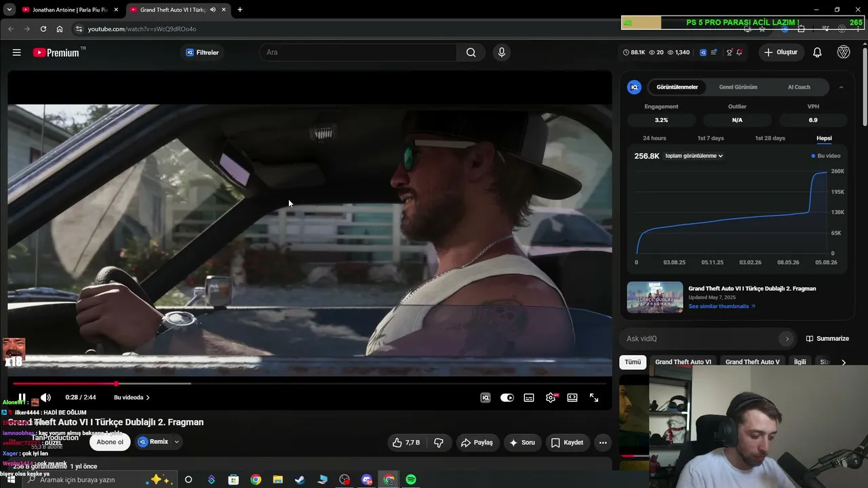The image size is (868, 488).
Task: Open the Bu videoda chapters chevron
Action: [x=148, y=398]
